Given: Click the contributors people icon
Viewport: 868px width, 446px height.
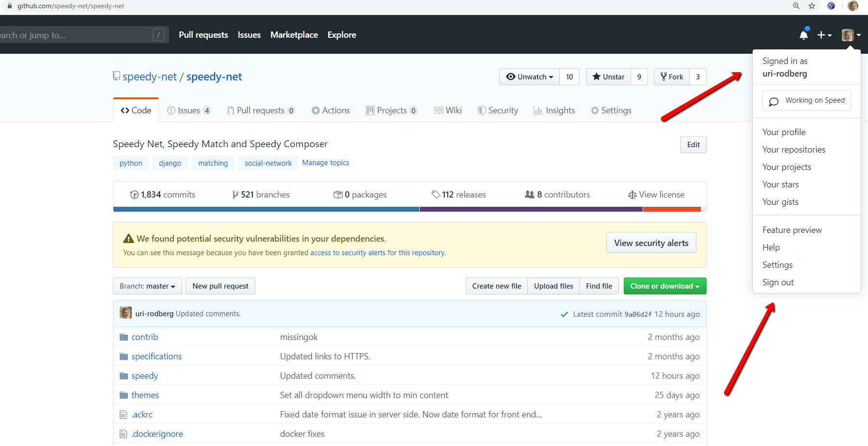Looking at the screenshot, I should pos(530,194).
